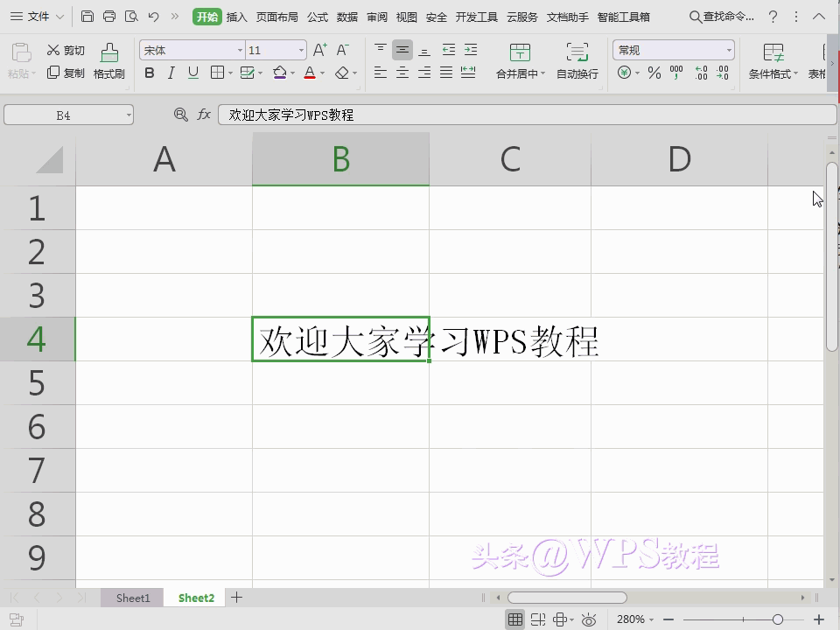Toggle center horizontal alignment
The width and height of the screenshot is (840, 630).
click(402, 72)
